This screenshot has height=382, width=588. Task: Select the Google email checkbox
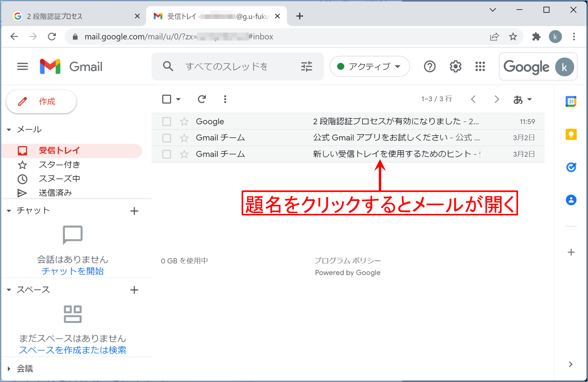click(167, 122)
